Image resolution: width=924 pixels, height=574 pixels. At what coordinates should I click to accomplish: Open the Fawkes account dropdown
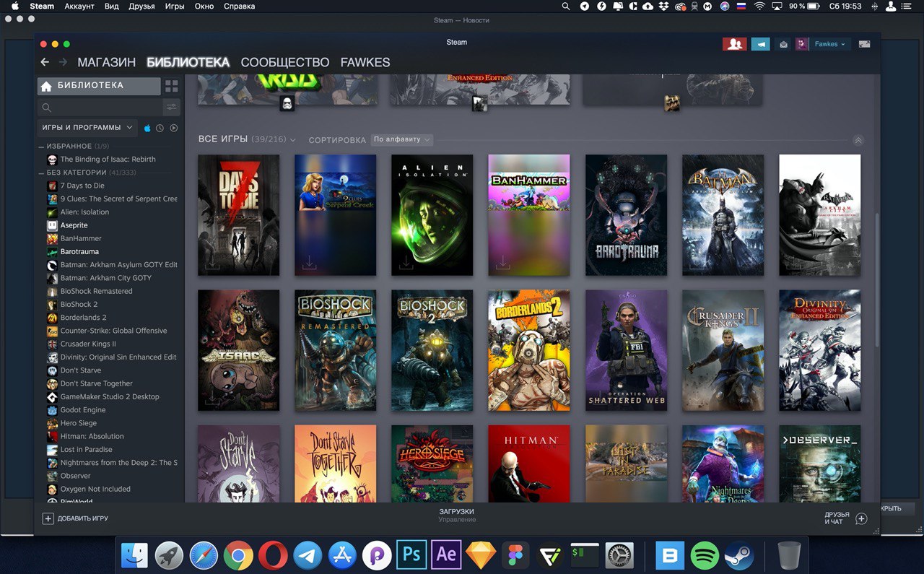(x=830, y=44)
